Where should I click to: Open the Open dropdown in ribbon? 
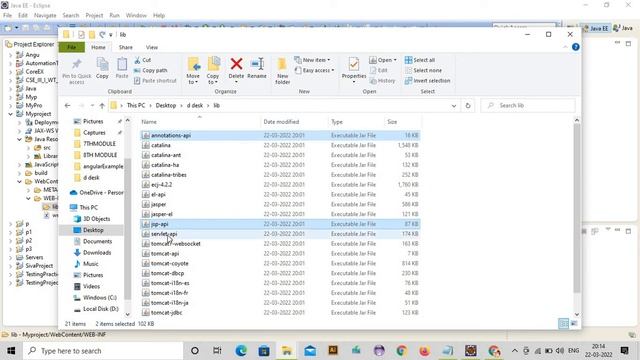(383, 60)
